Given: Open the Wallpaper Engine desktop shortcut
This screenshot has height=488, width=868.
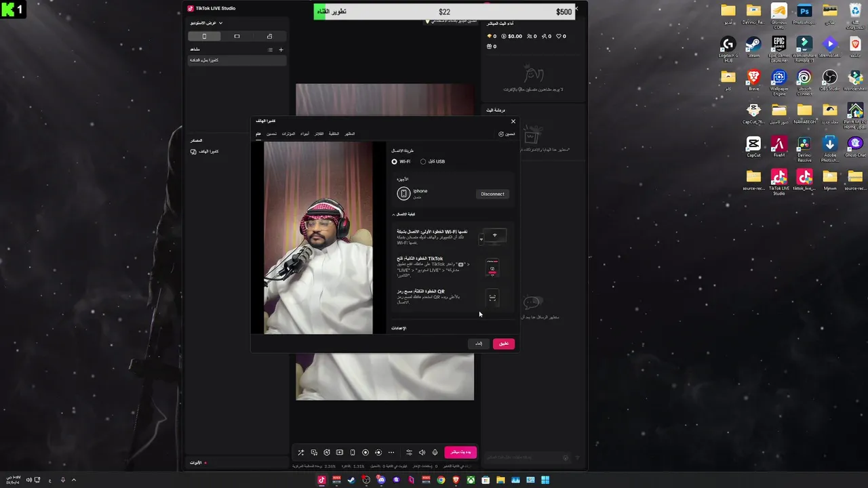Looking at the screenshot, I should [x=778, y=82].
